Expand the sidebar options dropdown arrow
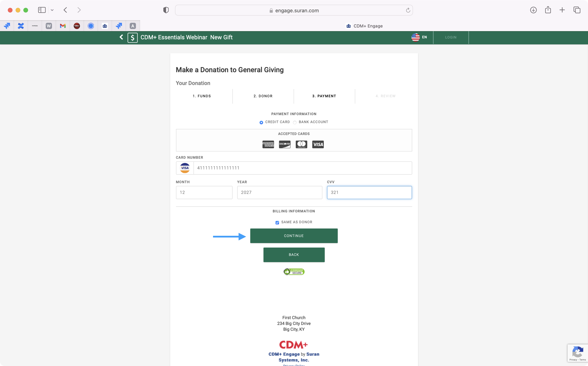This screenshot has height=366, width=588. coord(52,10)
